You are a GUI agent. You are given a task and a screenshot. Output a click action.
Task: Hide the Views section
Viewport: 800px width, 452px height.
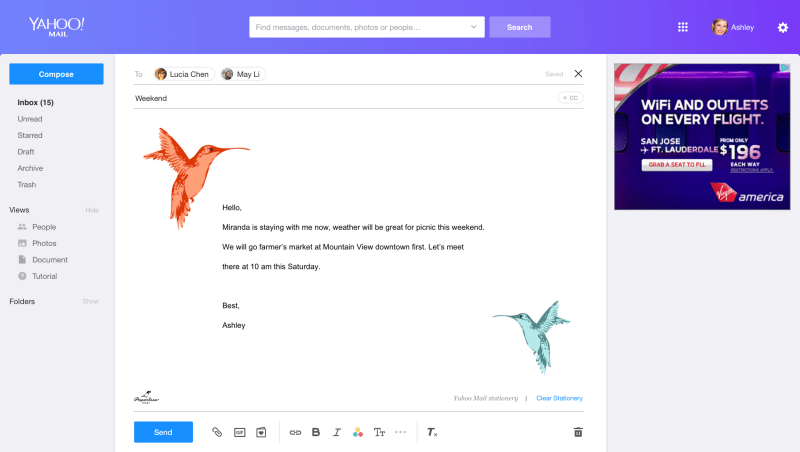point(92,210)
